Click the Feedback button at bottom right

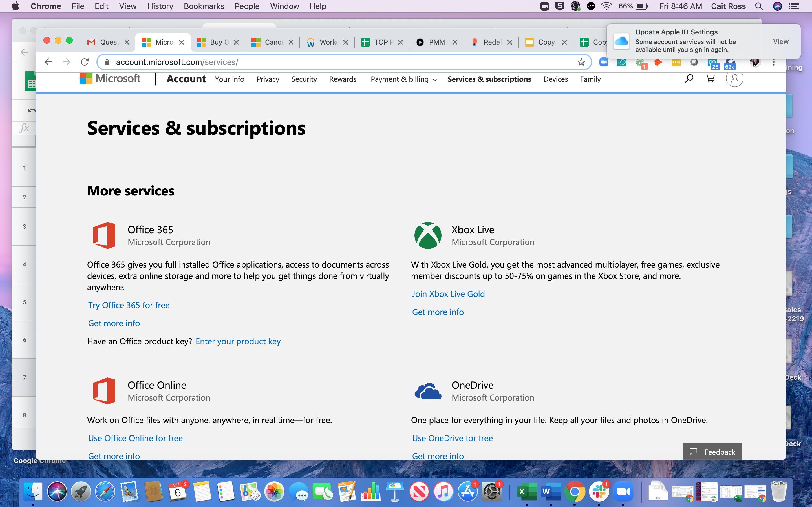713,452
